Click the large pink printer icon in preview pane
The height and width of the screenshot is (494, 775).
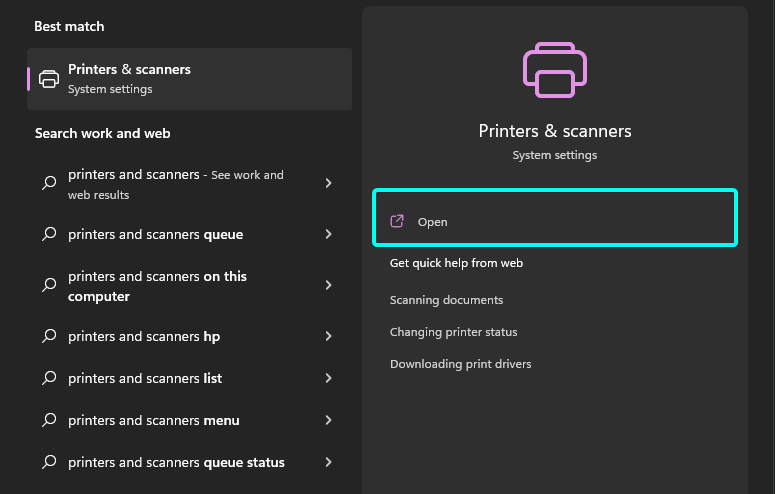(555, 70)
